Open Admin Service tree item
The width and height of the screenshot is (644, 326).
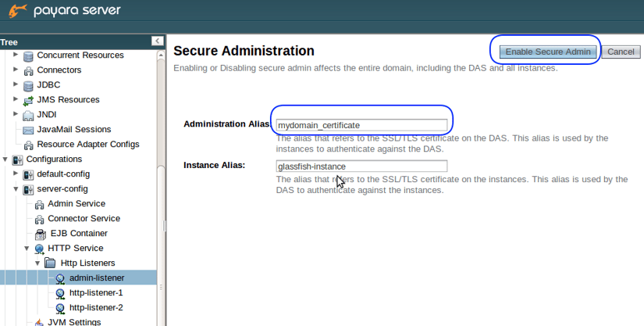coord(76,203)
